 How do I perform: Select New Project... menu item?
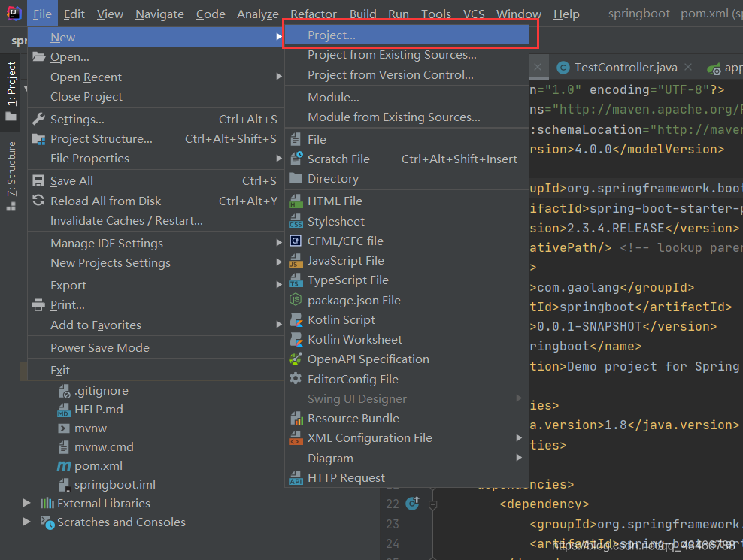(x=407, y=35)
